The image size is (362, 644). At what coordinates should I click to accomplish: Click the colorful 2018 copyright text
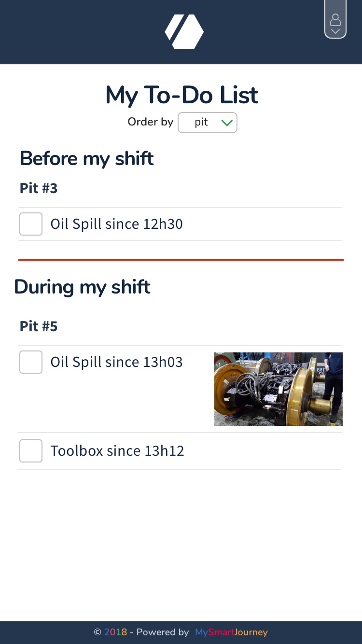coord(116,632)
